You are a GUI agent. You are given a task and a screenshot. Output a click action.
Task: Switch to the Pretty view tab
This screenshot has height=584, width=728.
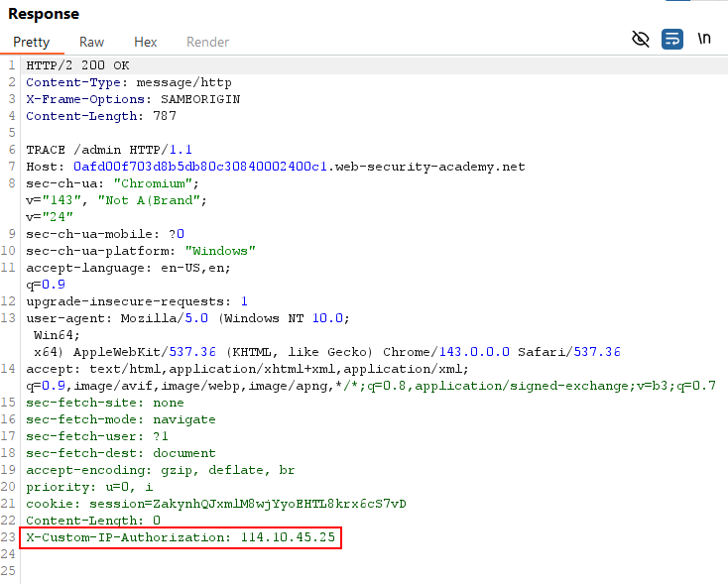pyautogui.click(x=31, y=42)
